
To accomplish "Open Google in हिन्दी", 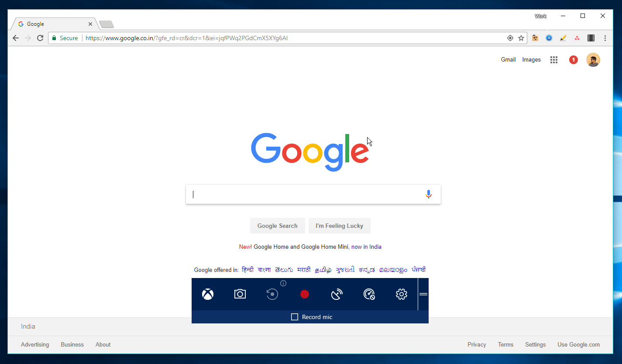I will (x=247, y=270).
